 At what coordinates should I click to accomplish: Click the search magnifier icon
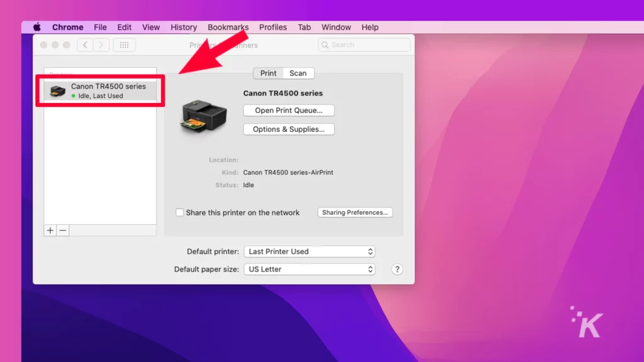(x=325, y=45)
